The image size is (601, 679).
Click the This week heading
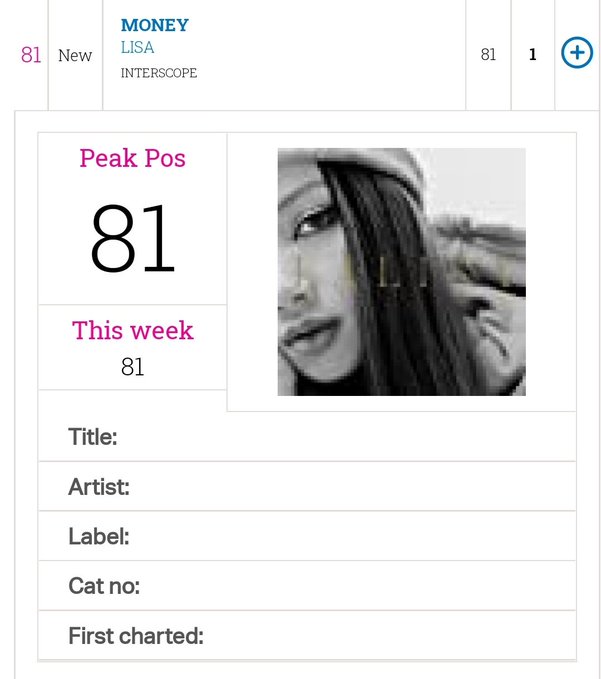(132, 330)
